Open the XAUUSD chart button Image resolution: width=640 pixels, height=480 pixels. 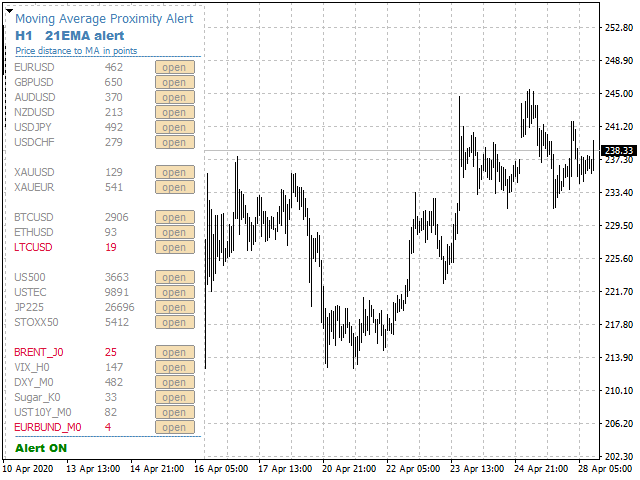pyautogui.click(x=175, y=172)
